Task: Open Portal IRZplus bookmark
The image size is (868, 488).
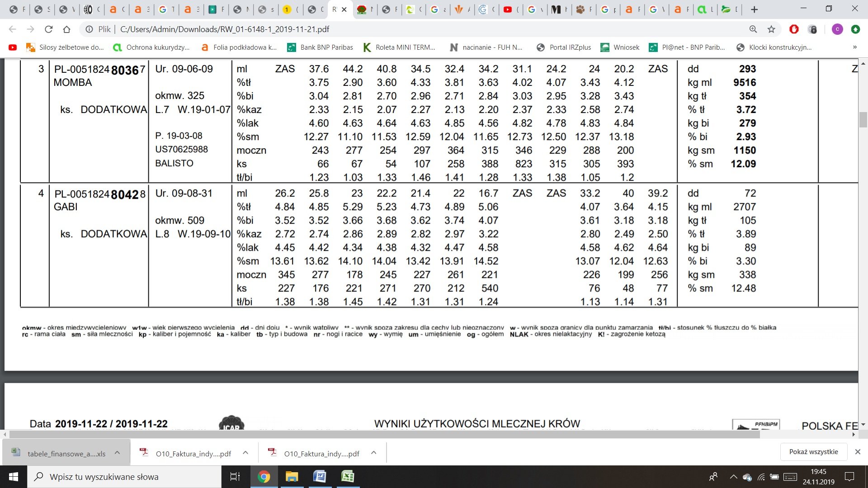Action: [564, 47]
